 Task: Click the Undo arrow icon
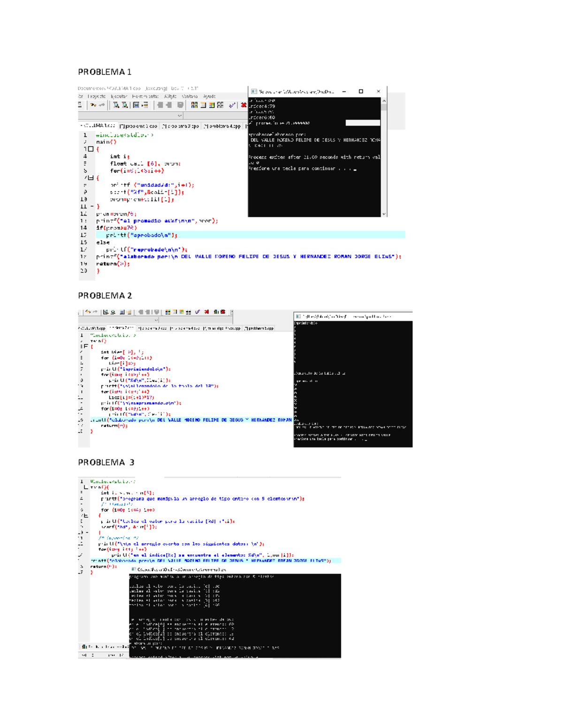tap(93, 105)
